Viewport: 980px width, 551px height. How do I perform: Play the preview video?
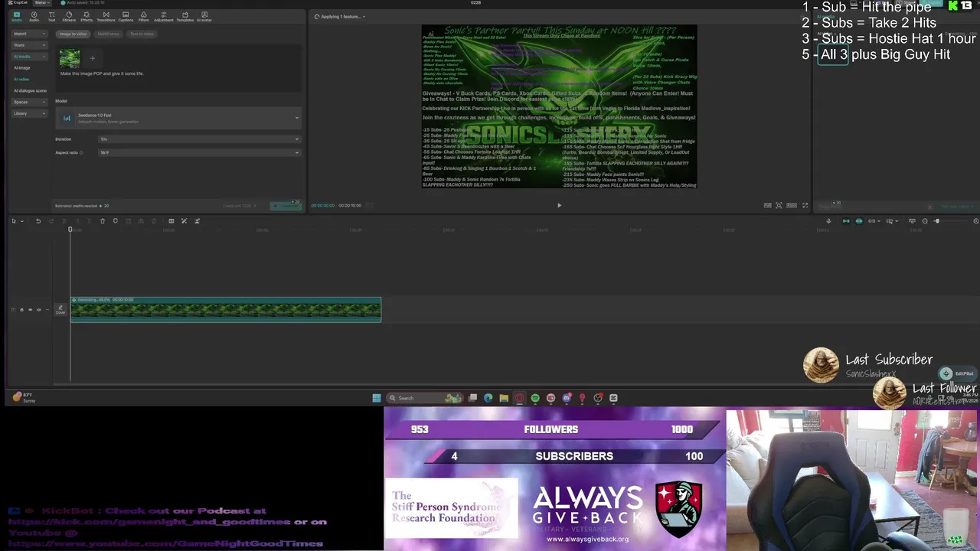coord(559,205)
